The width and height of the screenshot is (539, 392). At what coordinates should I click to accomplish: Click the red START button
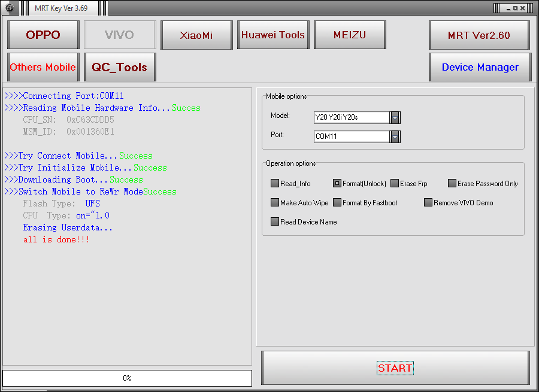395,368
